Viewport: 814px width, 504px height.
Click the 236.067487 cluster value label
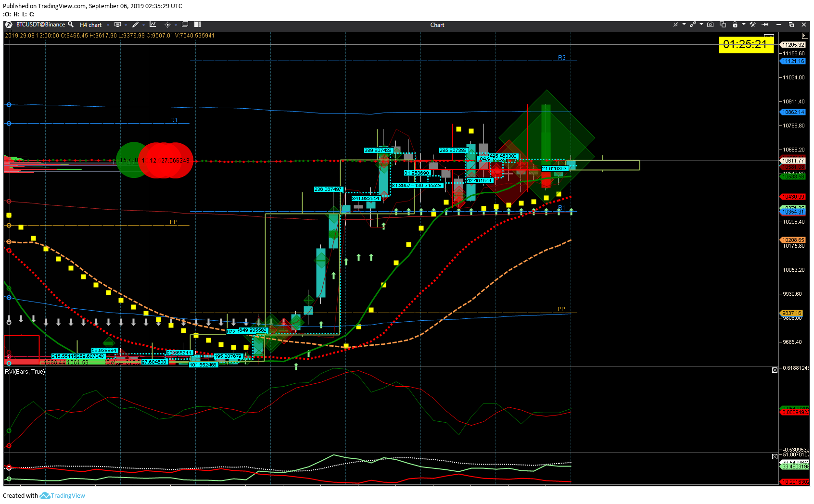tap(328, 189)
